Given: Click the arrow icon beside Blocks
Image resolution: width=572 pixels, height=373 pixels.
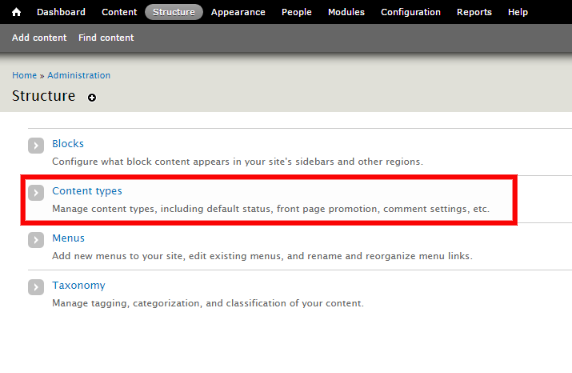Looking at the screenshot, I should [x=36, y=146].
